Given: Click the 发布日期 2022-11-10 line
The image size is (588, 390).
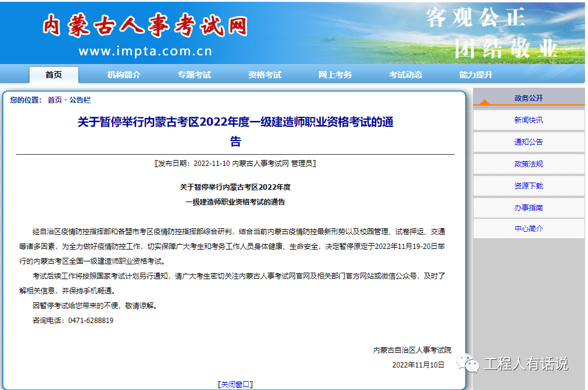Looking at the screenshot, I should click(x=235, y=164).
